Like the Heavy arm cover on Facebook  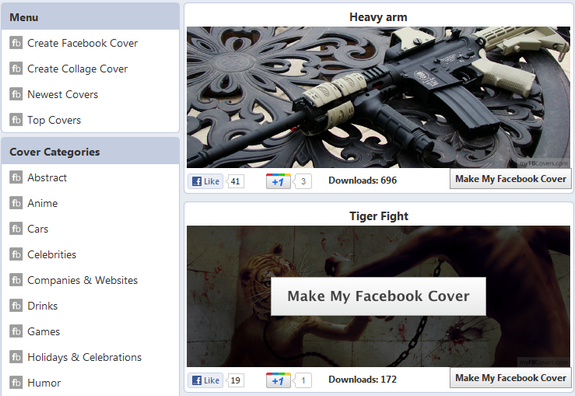(x=206, y=181)
